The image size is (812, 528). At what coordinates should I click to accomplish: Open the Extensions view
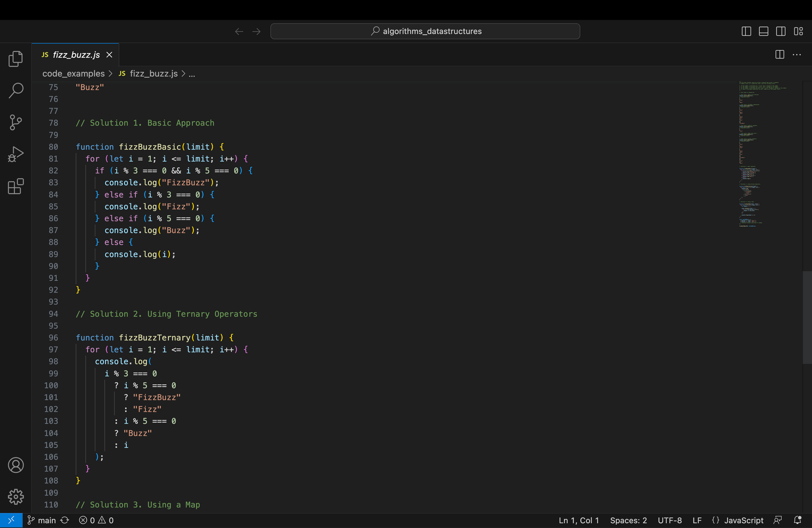click(x=15, y=186)
